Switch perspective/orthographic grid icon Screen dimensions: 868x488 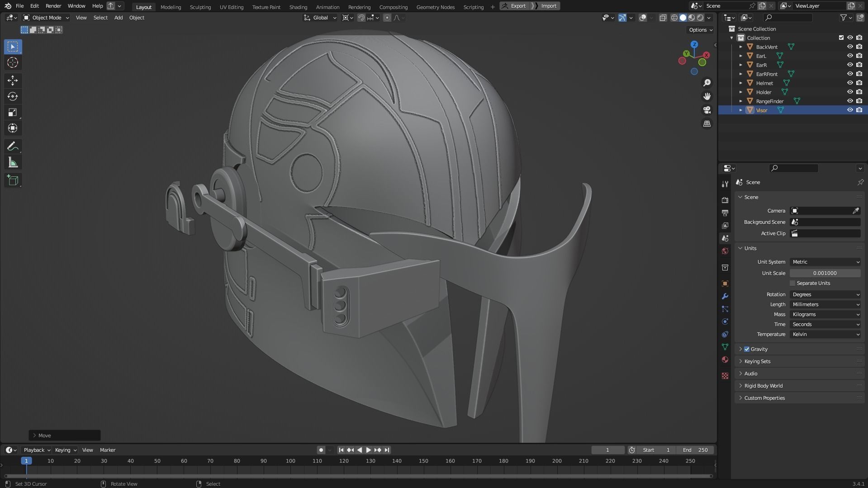point(707,123)
